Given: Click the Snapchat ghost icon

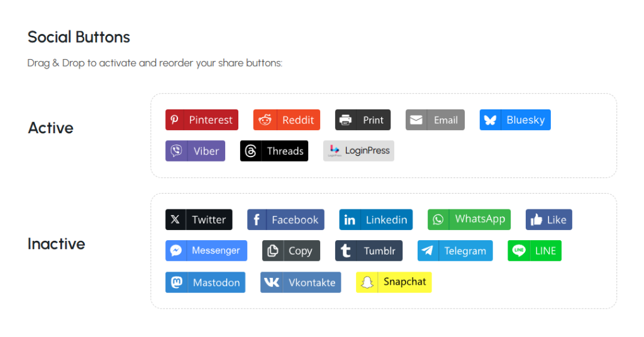Looking at the screenshot, I should click(x=367, y=282).
